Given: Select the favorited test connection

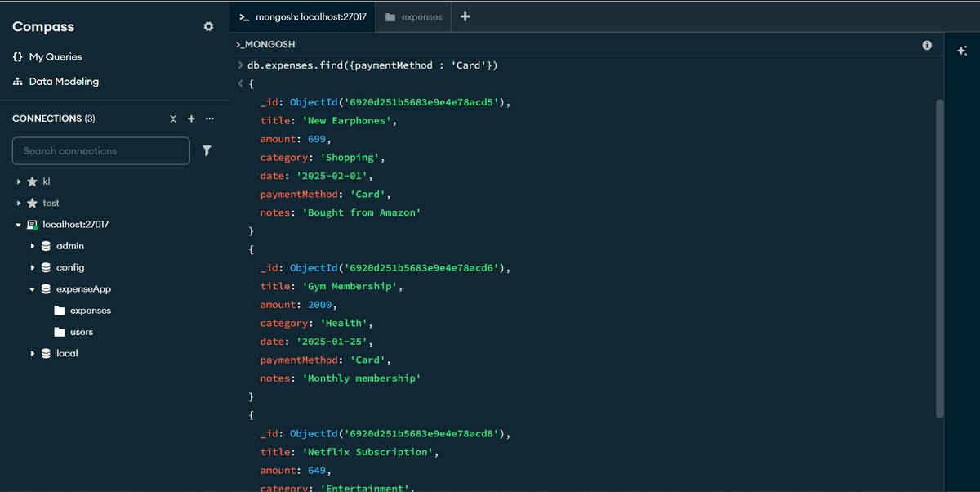Looking at the screenshot, I should 51,203.
